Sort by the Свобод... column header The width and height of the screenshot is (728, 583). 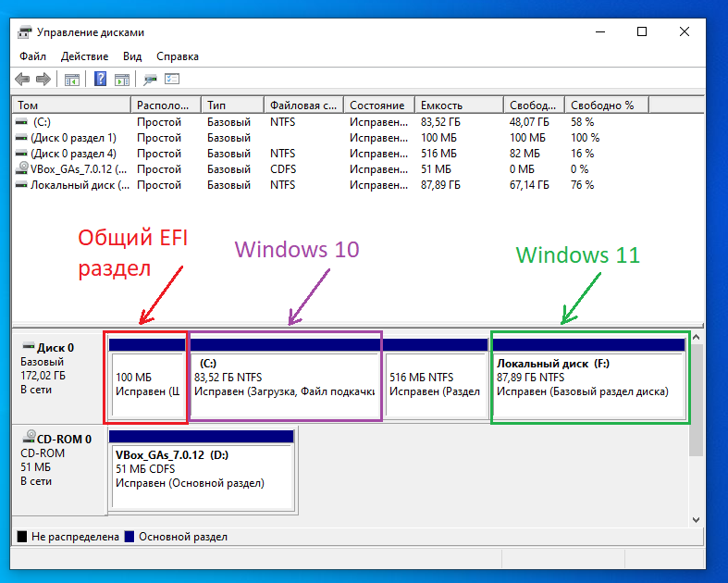535,105
